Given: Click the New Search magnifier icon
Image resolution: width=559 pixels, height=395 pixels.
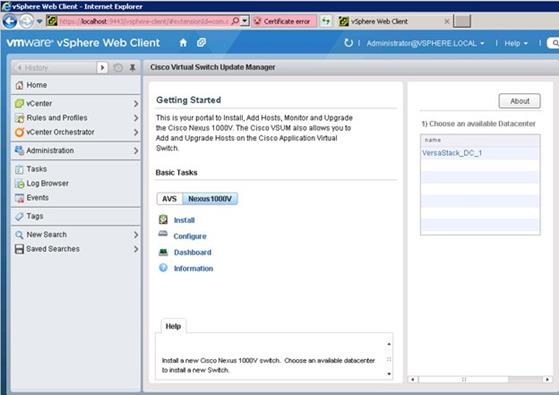Looking at the screenshot, I should 19,235.
